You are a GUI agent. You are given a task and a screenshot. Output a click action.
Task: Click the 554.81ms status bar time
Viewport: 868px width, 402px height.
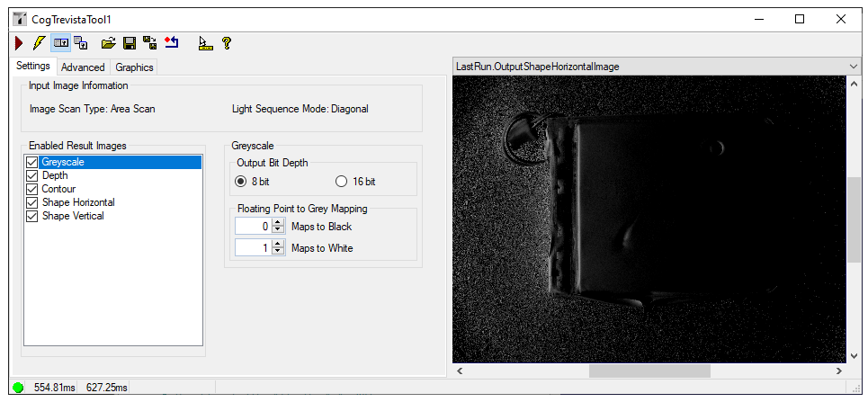(54, 388)
